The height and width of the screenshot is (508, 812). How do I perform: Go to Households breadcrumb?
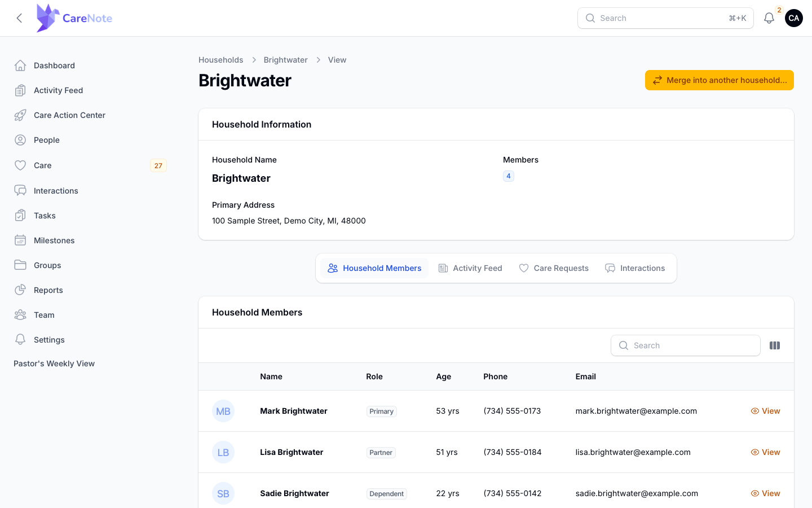point(221,60)
